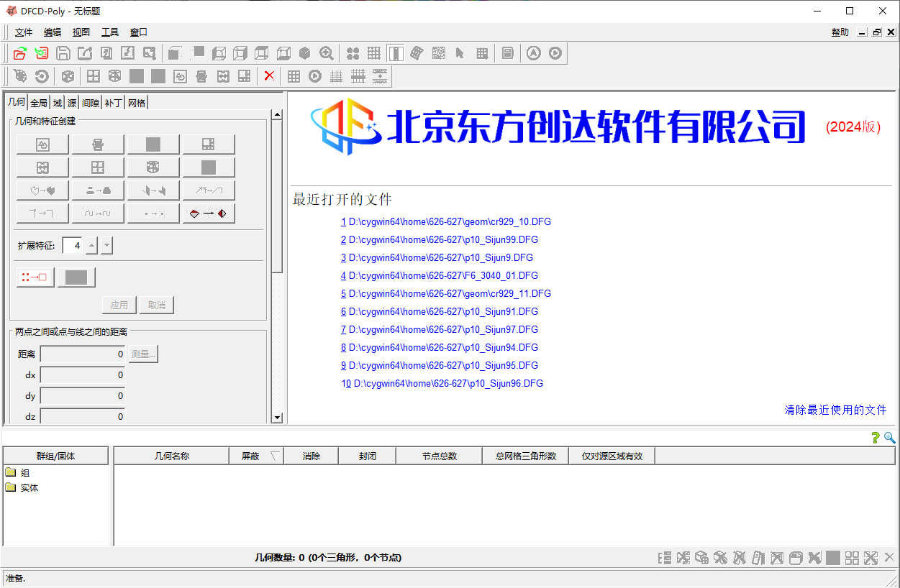Click the outline-to-filled shape conversion button
This screenshot has width=900, height=588.
point(42,190)
